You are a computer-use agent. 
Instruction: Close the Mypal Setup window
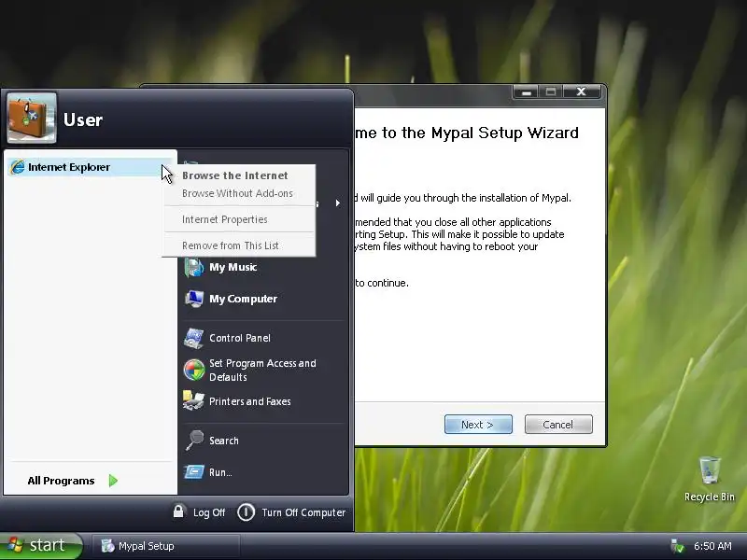581,91
